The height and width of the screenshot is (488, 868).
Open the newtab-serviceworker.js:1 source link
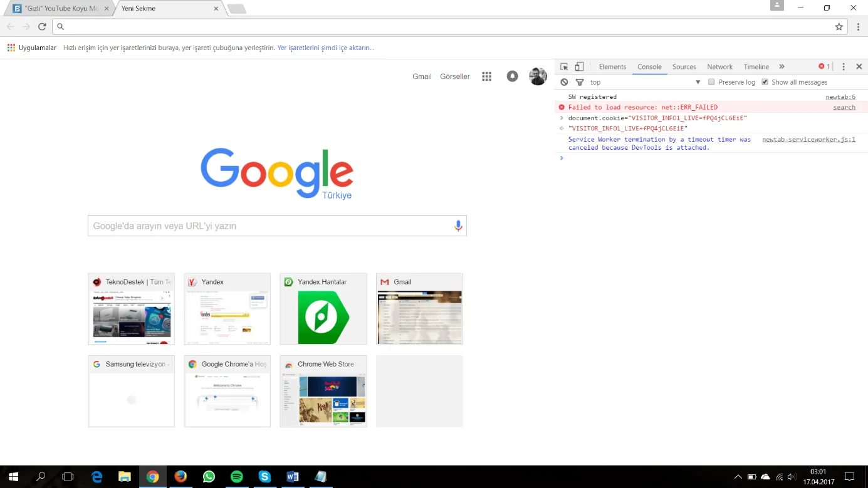pyautogui.click(x=808, y=139)
